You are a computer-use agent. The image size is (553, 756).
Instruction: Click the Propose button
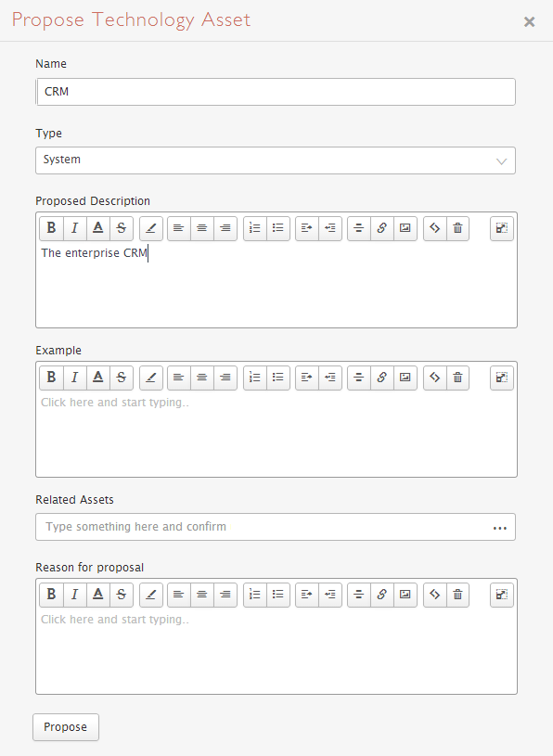66,727
